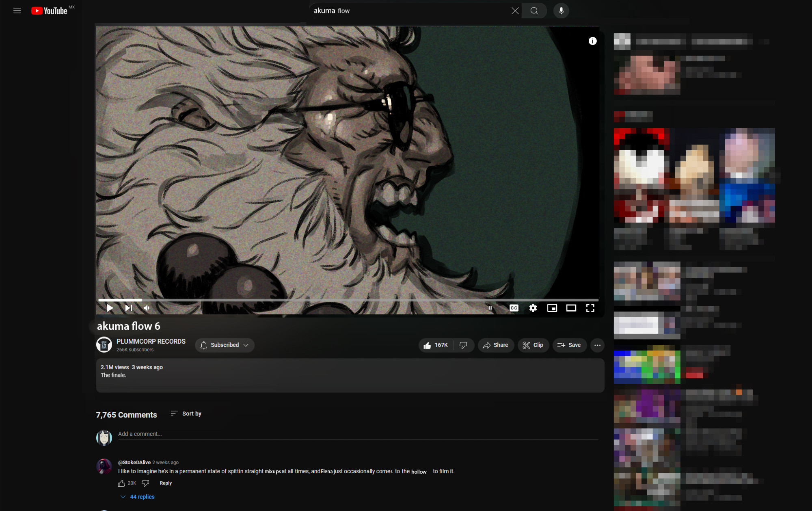Toggle closed captions
This screenshot has height=511, width=812.
(514, 308)
